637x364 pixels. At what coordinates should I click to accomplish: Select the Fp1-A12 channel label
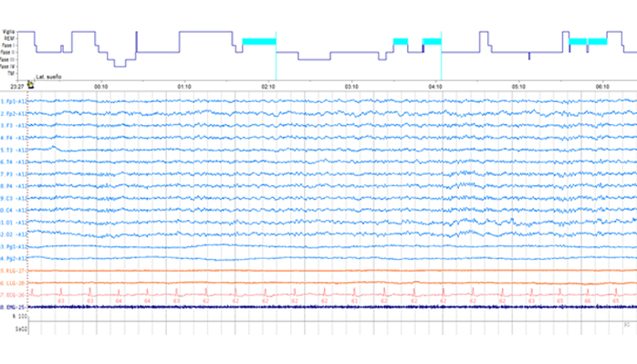tap(14, 101)
